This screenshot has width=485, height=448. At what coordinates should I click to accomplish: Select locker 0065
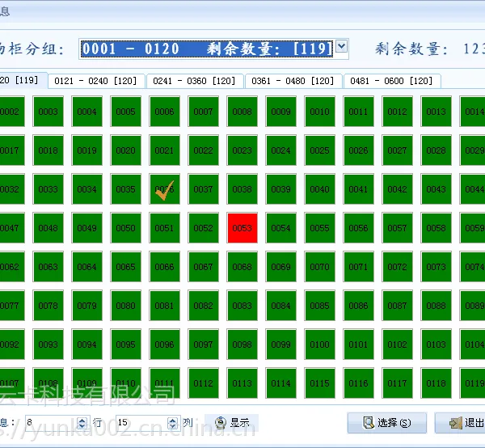coord(126,267)
